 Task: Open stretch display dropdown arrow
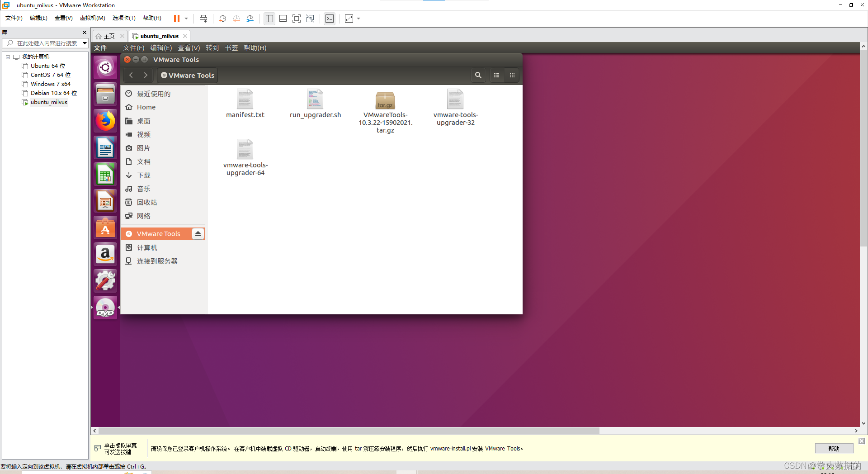coord(359,19)
